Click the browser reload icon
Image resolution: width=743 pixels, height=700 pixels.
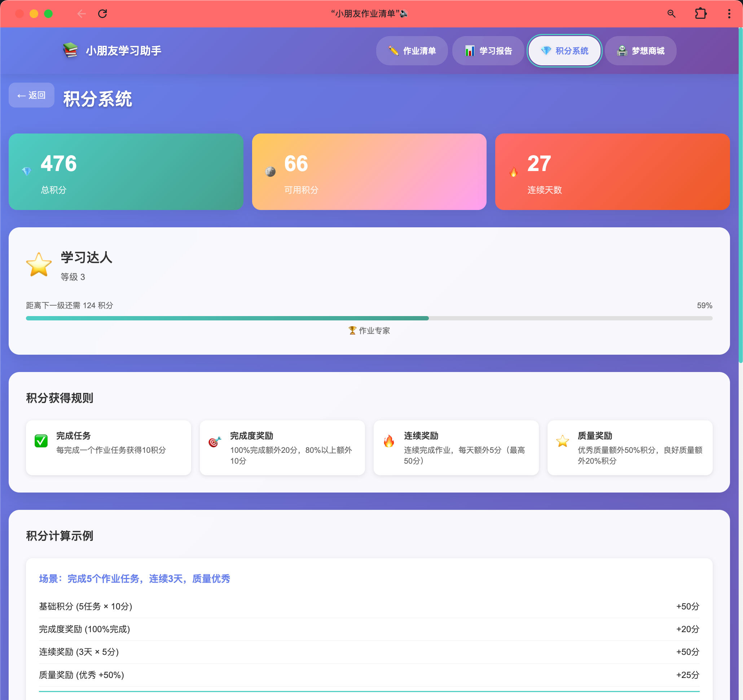tap(102, 14)
